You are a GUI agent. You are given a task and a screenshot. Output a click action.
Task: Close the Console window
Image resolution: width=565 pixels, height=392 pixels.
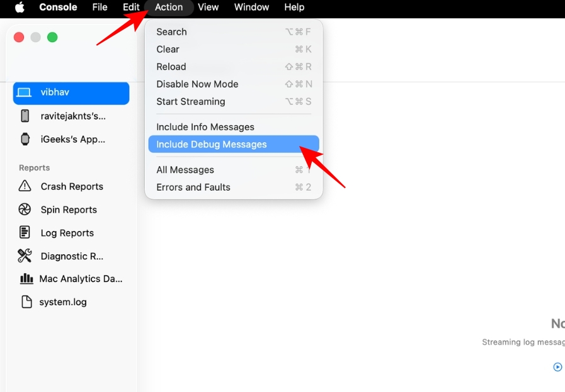pyautogui.click(x=19, y=37)
